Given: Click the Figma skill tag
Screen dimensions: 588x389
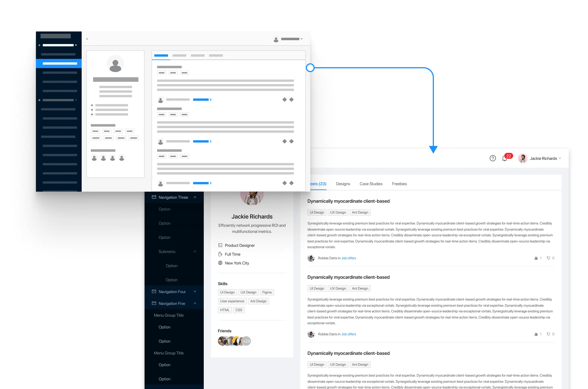Looking at the screenshot, I should (x=267, y=292).
